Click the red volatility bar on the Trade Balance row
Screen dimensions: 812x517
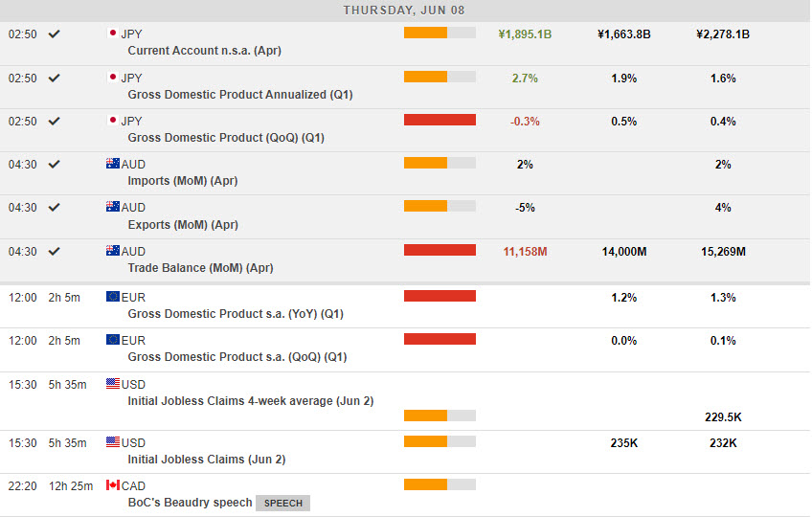[x=440, y=251]
